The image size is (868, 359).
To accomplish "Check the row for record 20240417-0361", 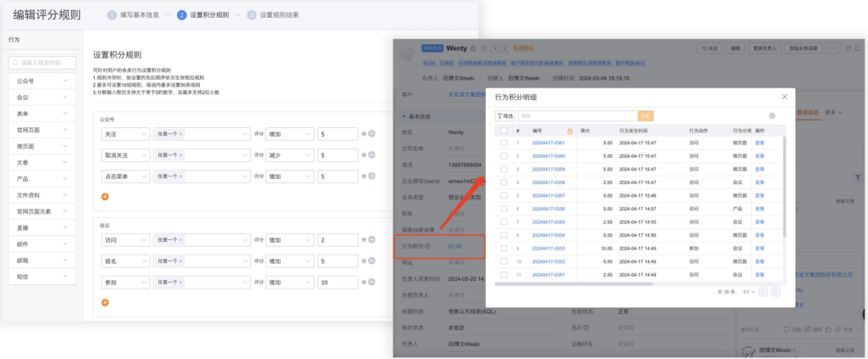I will pyautogui.click(x=503, y=143).
